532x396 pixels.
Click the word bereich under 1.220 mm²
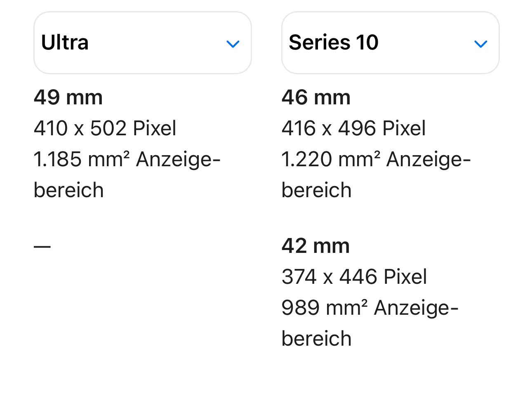coord(316,190)
